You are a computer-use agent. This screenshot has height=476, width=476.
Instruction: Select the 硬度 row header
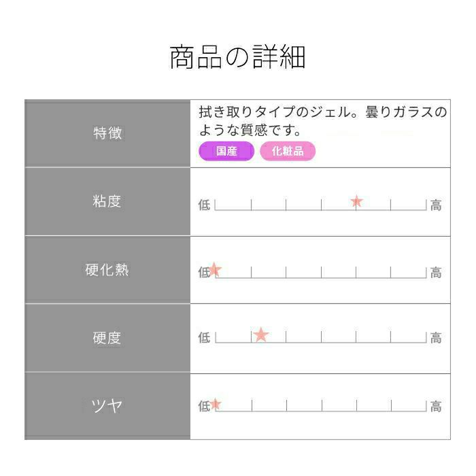(107, 338)
